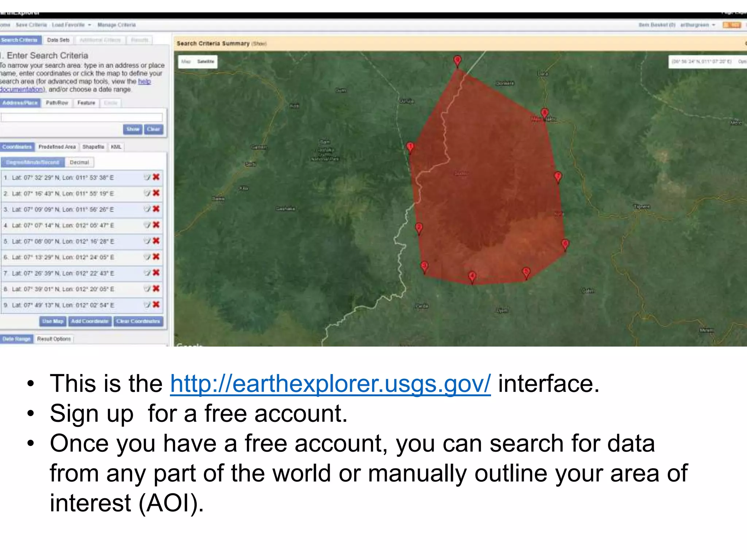This screenshot has height=560, width=747.
Task: Delete coordinate 8 with red X
Action: pos(156,288)
